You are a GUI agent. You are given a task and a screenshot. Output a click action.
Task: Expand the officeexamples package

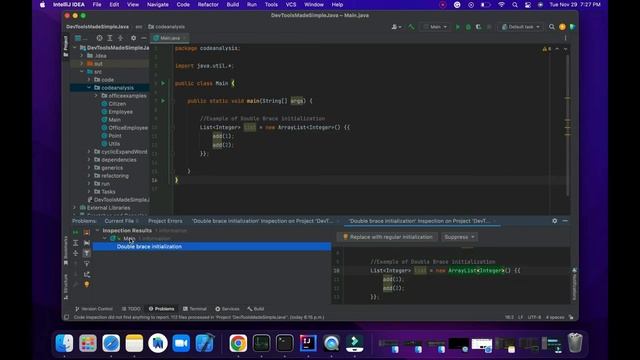coord(96,96)
